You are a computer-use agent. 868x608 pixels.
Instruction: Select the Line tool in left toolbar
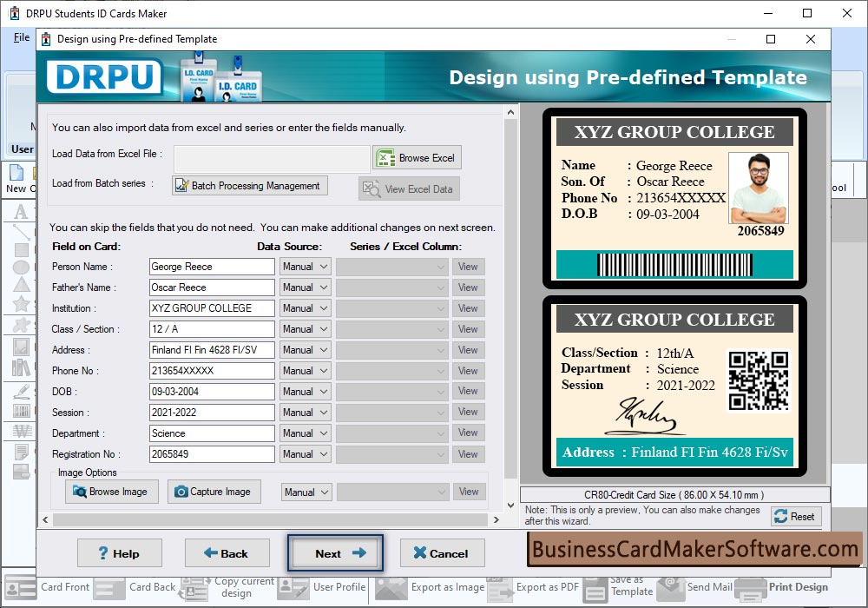point(21,231)
